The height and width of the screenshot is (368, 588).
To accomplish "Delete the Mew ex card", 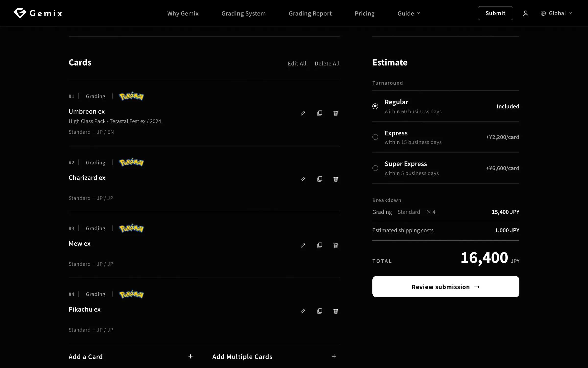I will tap(336, 245).
